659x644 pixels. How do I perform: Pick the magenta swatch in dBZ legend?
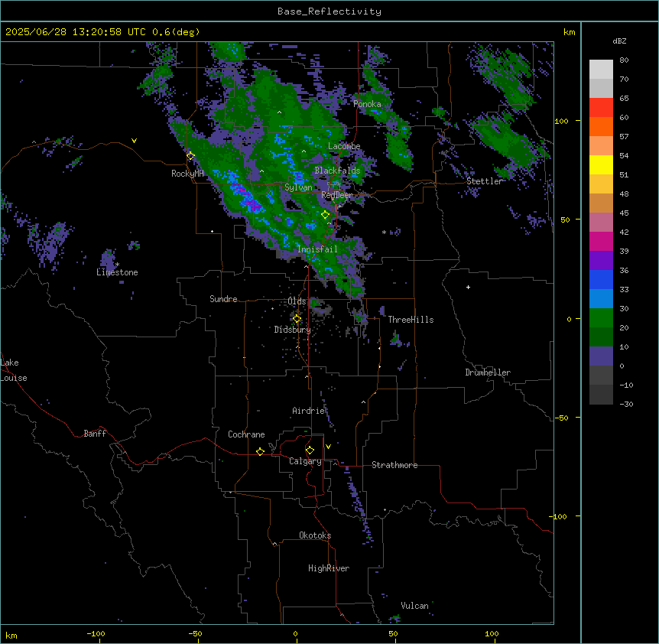point(601,241)
